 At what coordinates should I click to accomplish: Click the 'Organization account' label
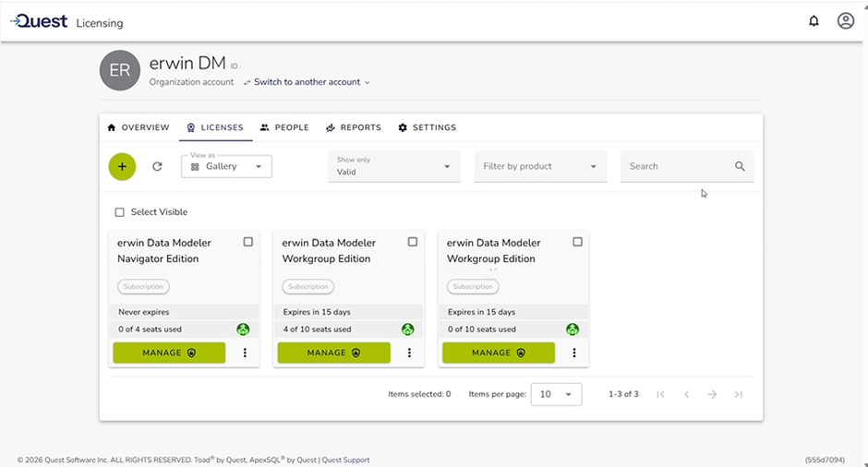pos(191,82)
